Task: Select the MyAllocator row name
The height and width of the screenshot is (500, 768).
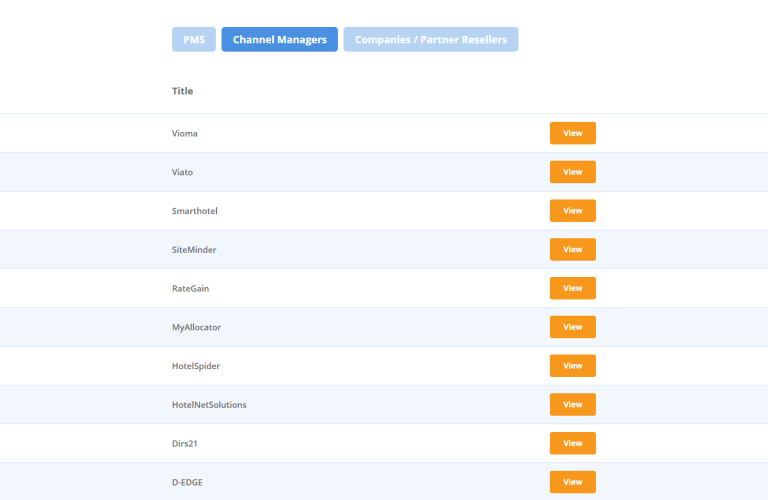Action: click(x=196, y=327)
